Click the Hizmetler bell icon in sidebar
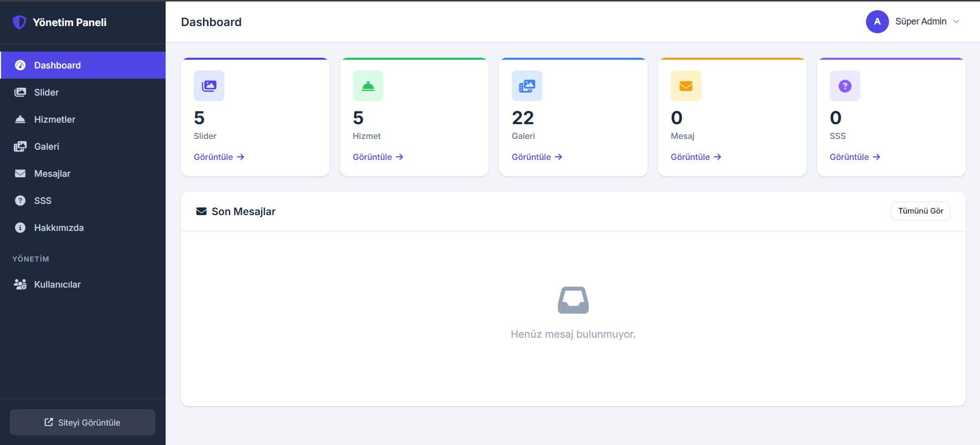Screen dimensions: 980x445 click(x=20, y=120)
